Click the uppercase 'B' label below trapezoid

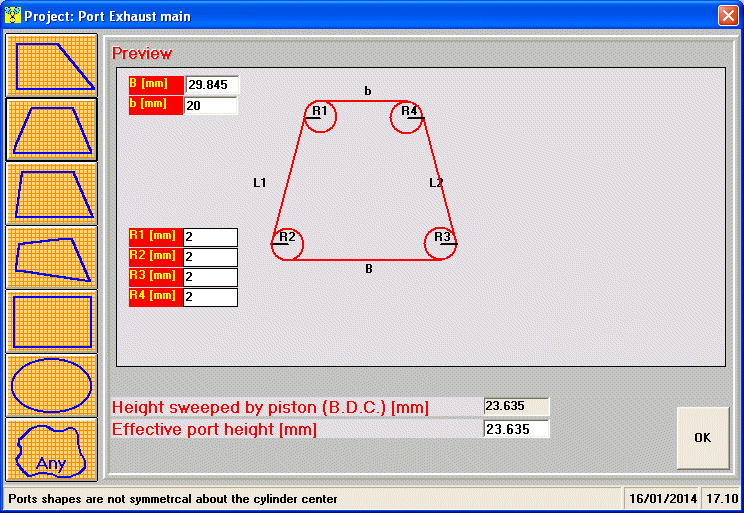coord(369,269)
